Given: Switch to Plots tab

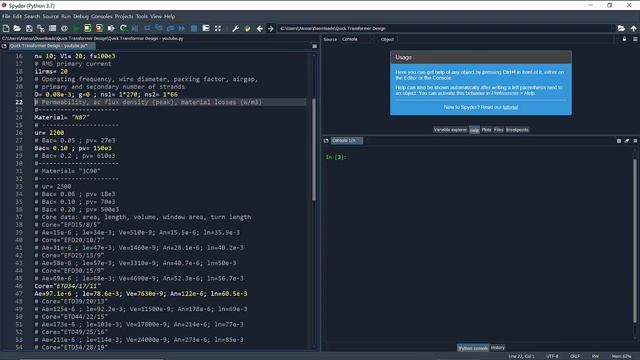Looking at the screenshot, I should point(487,130).
